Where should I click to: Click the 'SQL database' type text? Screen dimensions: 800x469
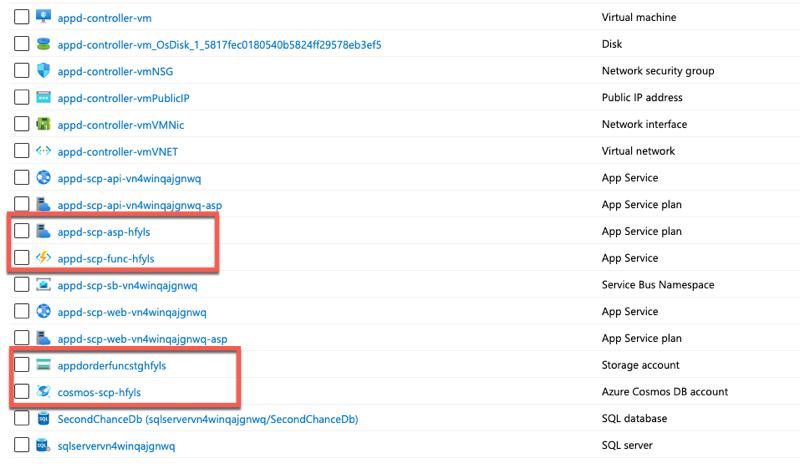click(x=634, y=418)
